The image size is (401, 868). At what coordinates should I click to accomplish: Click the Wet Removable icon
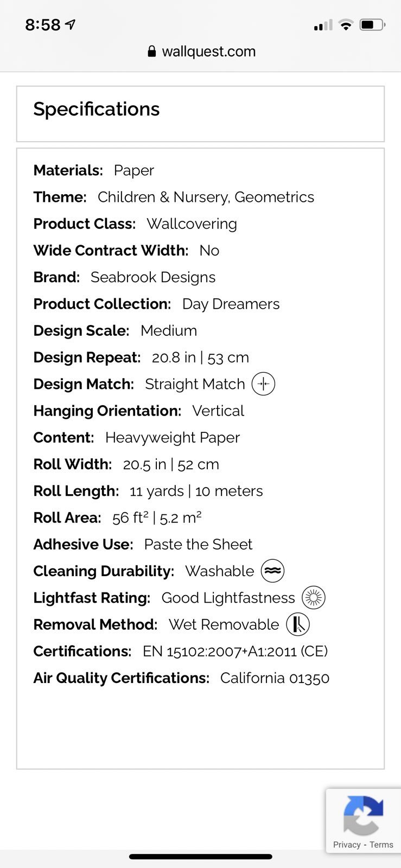(298, 624)
